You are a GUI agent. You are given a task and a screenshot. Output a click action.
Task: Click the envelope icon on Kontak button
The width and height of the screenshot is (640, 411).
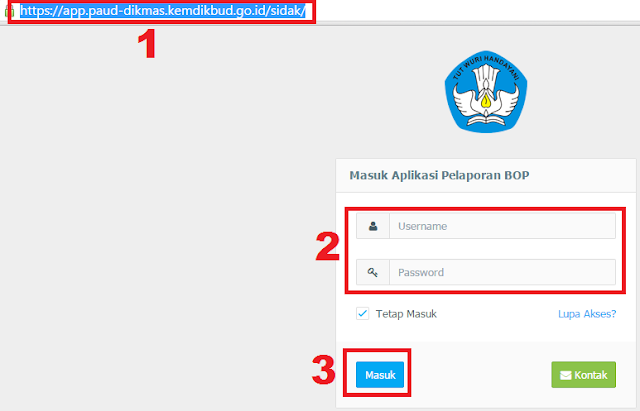coord(566,375)
